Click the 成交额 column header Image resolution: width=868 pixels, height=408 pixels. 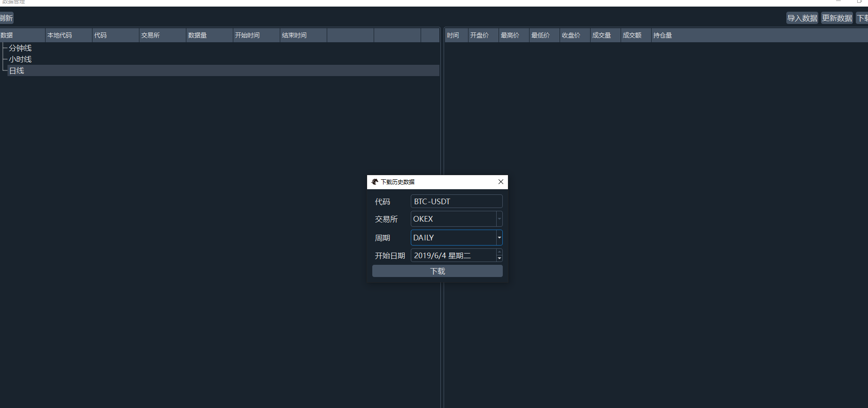tap(636, 35)
